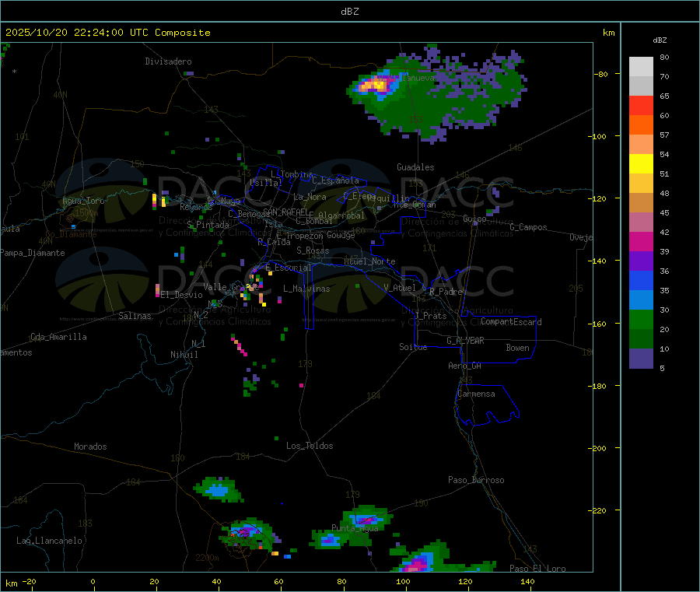The image size is (700, 592).
Task: Click the 'Agua_Toro' map label
Action: point(83,201)
